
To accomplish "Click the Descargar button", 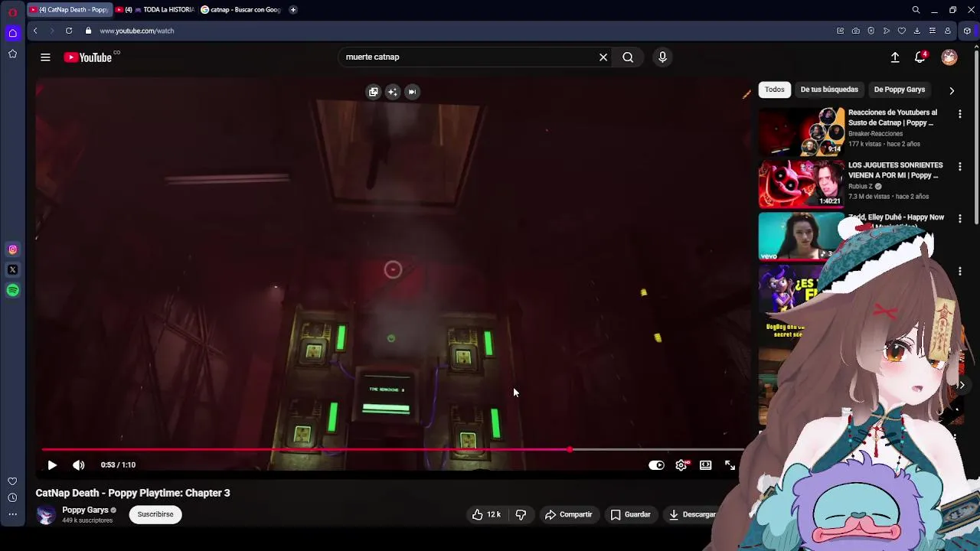I will pyautogui.click(x=692, y=515).
